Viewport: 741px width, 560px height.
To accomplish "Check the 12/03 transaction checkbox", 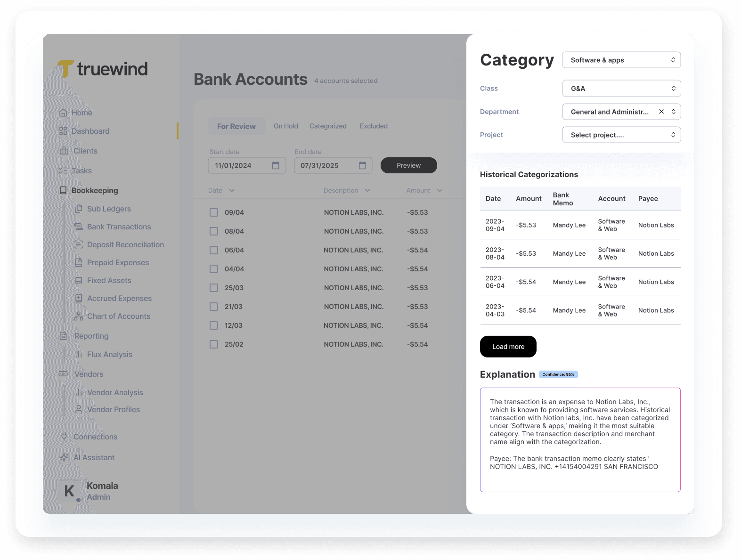I will tap(214, 325).
